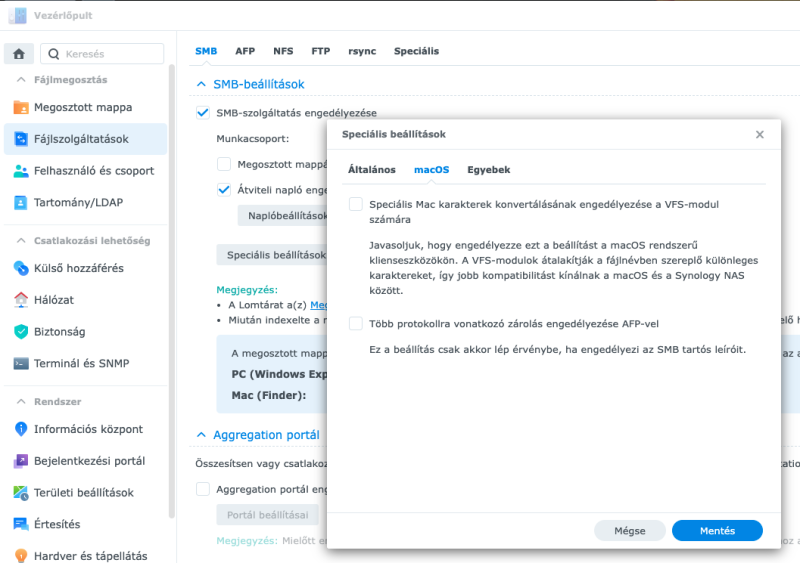Open Külső hozzáférés icon
This screenshot has height=563, width=800.
20,268
